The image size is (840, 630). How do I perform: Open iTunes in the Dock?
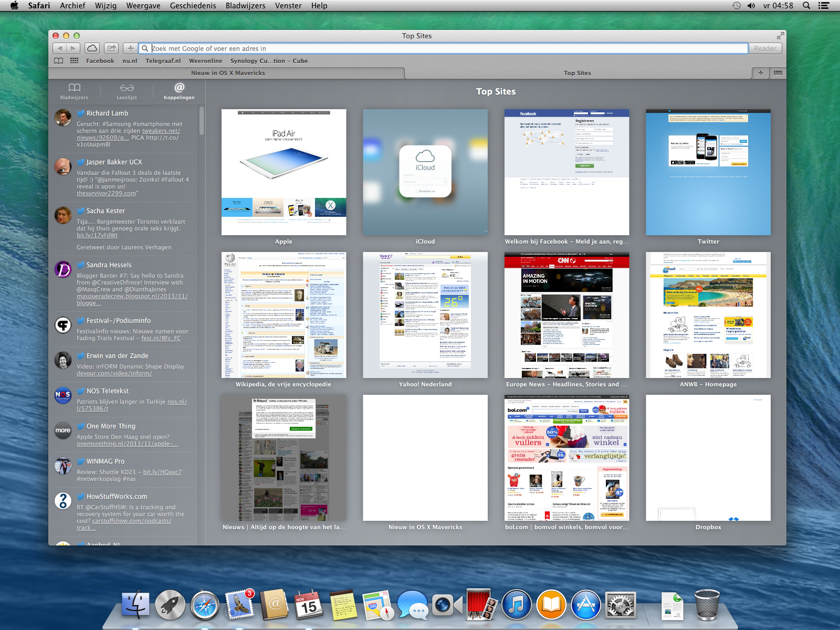click(x=517, y=605)
